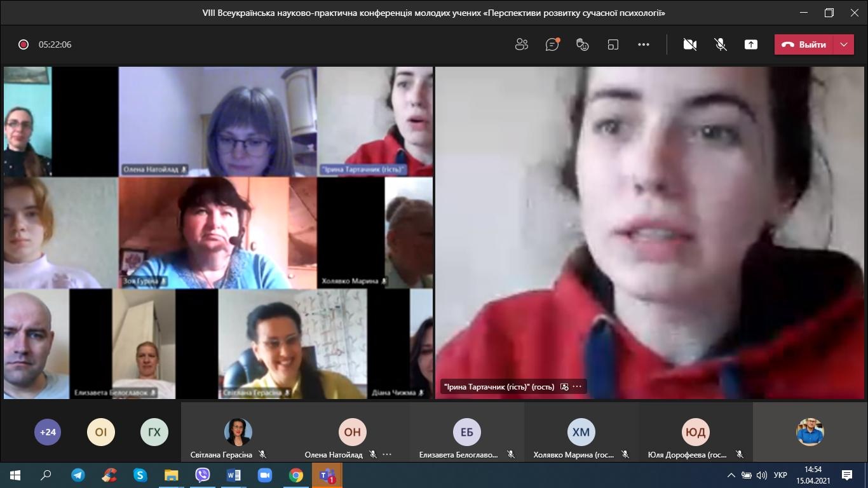Click Світлана Герасіна's avatar in participant strip

(238, 432)
